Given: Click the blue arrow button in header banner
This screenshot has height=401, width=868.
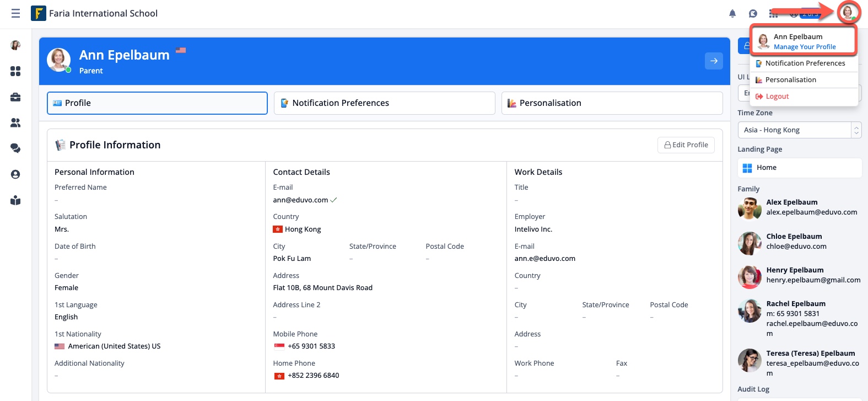Looking at the screenshot, I should coord(714,61).
